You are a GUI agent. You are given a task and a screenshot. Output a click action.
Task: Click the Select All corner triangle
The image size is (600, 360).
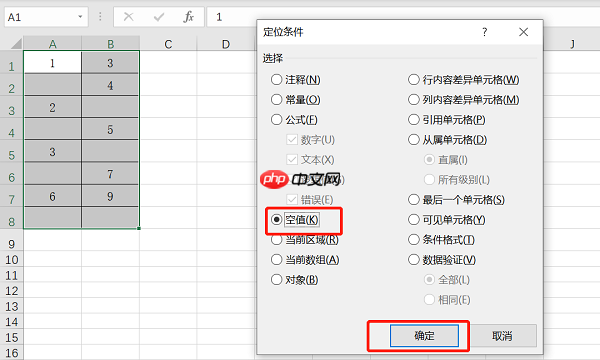(16, 43)
